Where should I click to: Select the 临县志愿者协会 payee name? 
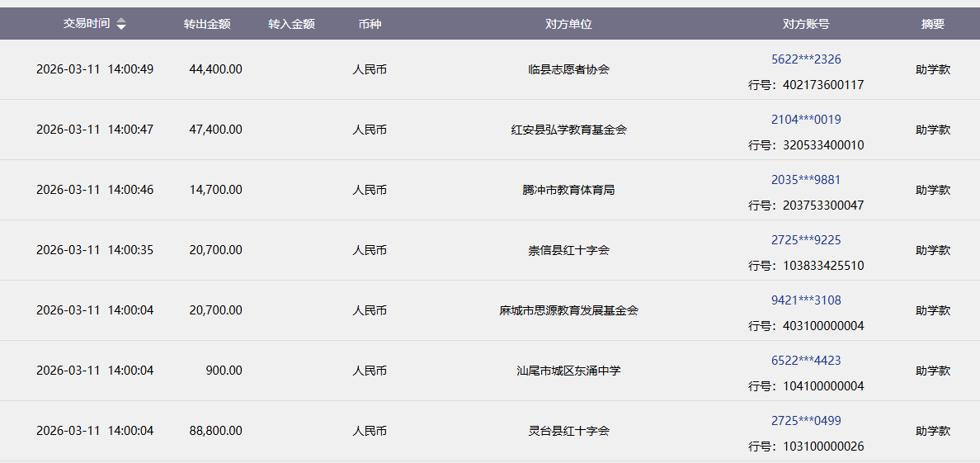click(x=568, y=69)
